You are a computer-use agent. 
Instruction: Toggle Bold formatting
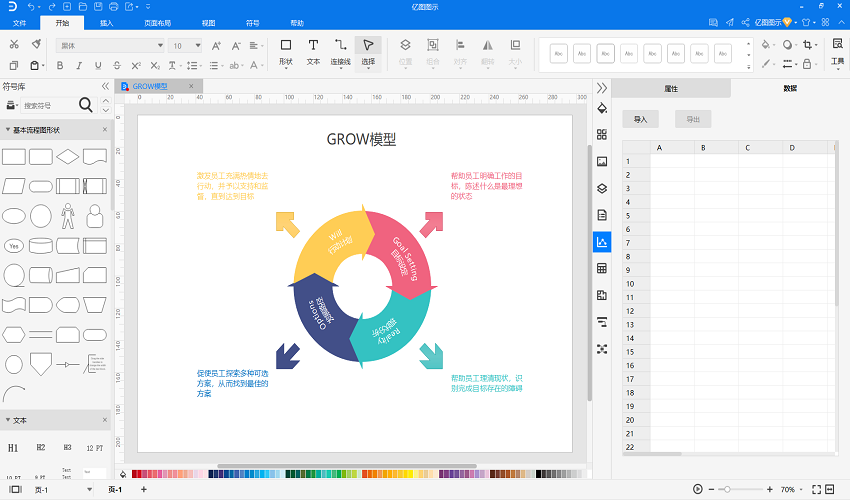coord(60,66)
